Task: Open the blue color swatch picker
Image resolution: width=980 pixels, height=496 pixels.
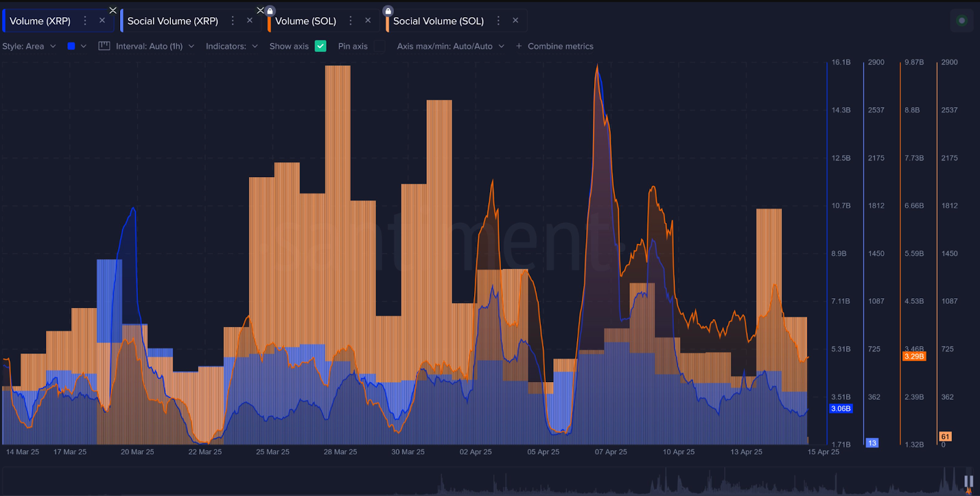Action: [71, 46]
